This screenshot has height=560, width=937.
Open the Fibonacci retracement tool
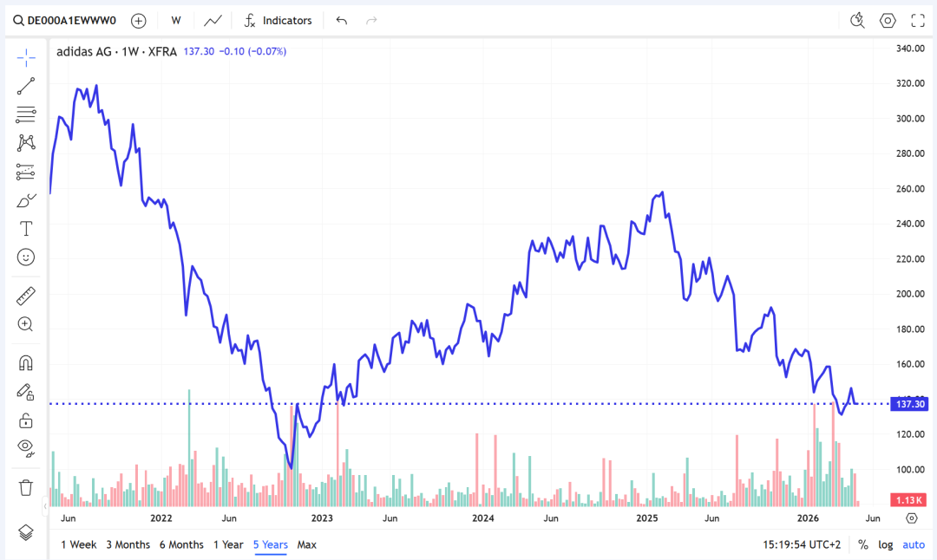[x=26, y=114]
